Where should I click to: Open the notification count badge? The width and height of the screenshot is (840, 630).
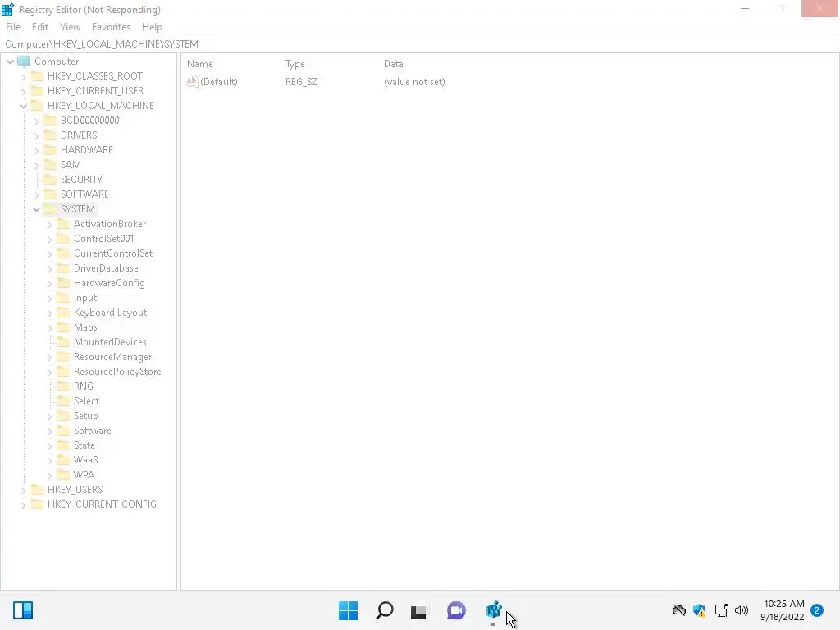[x=817, y=610]
